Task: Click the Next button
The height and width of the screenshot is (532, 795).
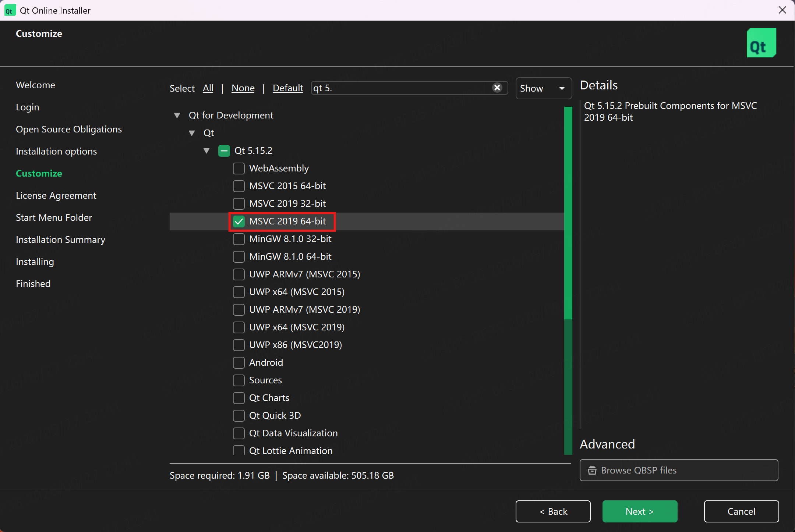Action: (640, 511)
